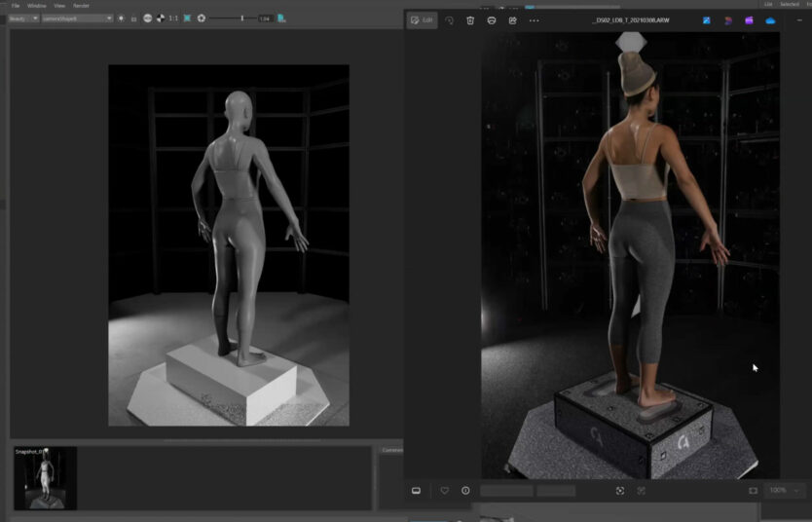Open the Render menu
The width and height of the screenshot is (812, 522).
coord(81,5)
